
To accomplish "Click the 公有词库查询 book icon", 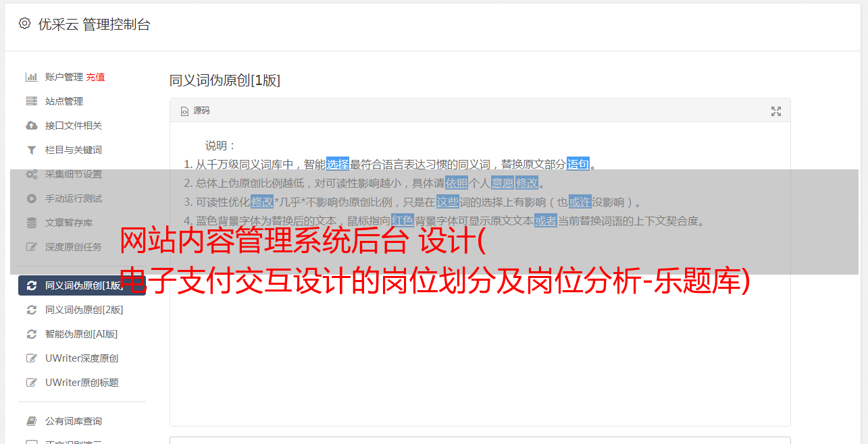I will [31, 421].
